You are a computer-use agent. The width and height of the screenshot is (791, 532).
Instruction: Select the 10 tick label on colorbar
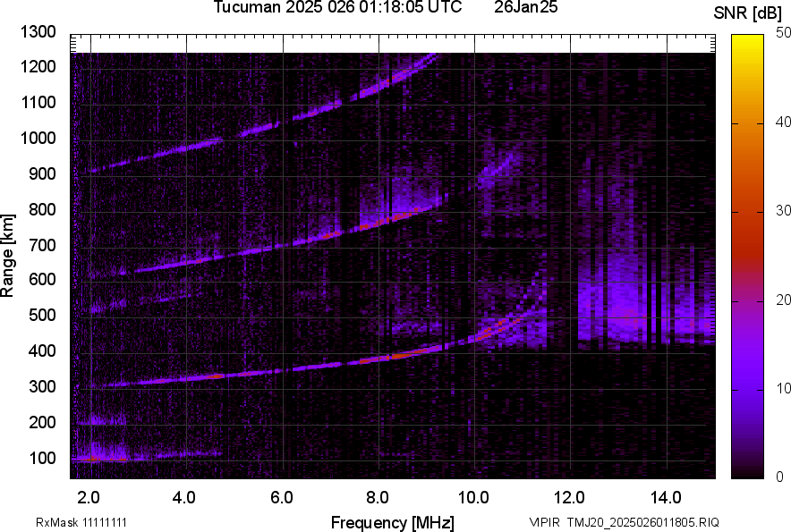tap(784, 389)
